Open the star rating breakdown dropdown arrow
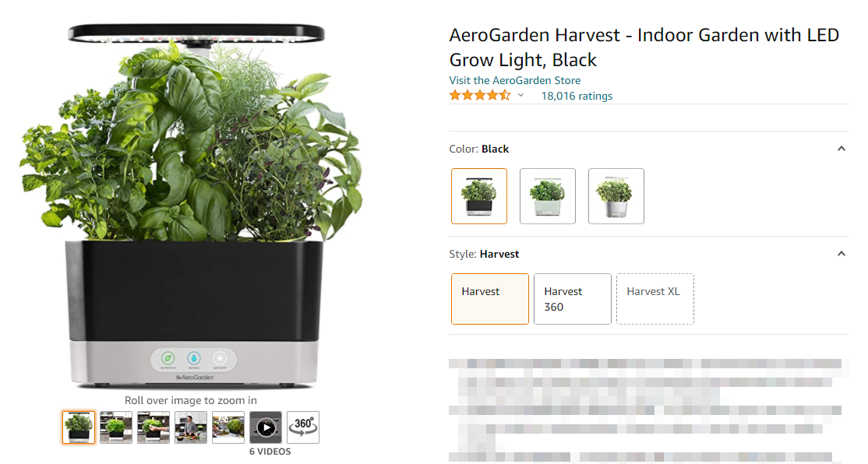The width and height of the screenshot is (868, 464). pyautogui.click(x=521, y=95)
